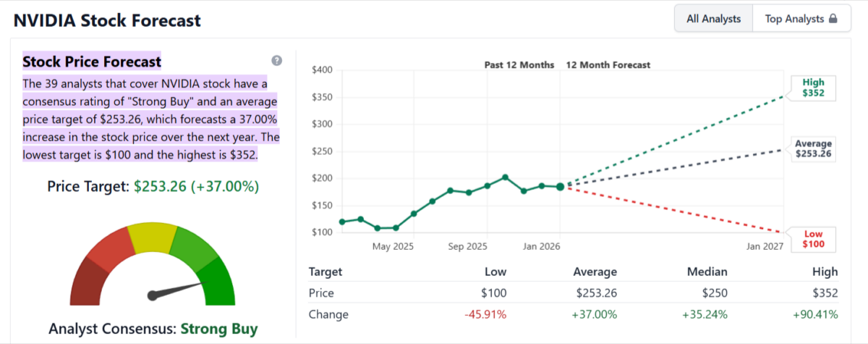Click the yellow gauge segment
868x344 pixels.
[x=153, y=238]
